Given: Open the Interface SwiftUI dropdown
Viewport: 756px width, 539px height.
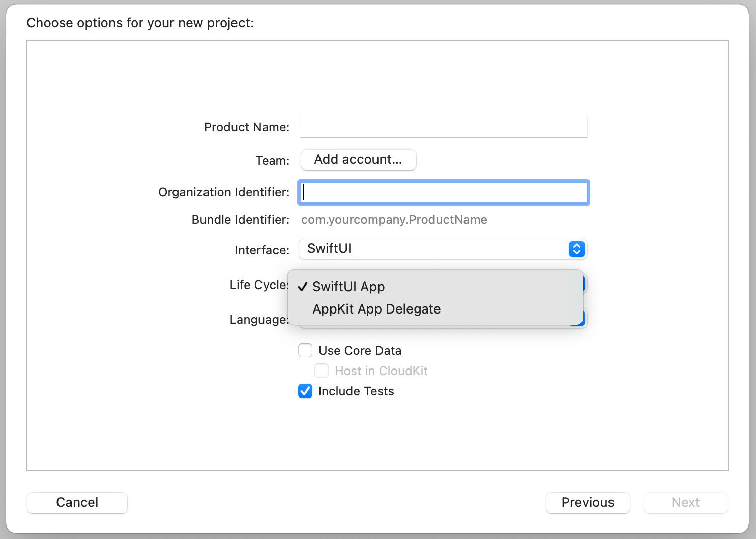Looking at the screenshot, I should (443, 249).
